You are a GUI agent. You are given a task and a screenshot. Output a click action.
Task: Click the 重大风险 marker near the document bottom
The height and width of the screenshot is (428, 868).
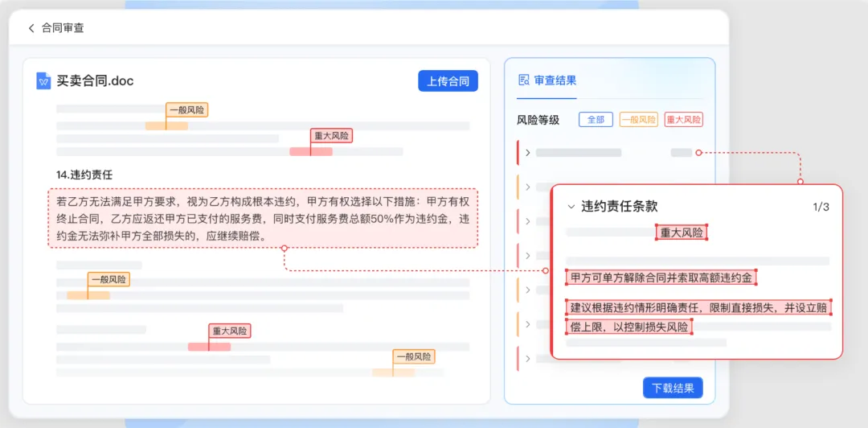pos(230,331)
